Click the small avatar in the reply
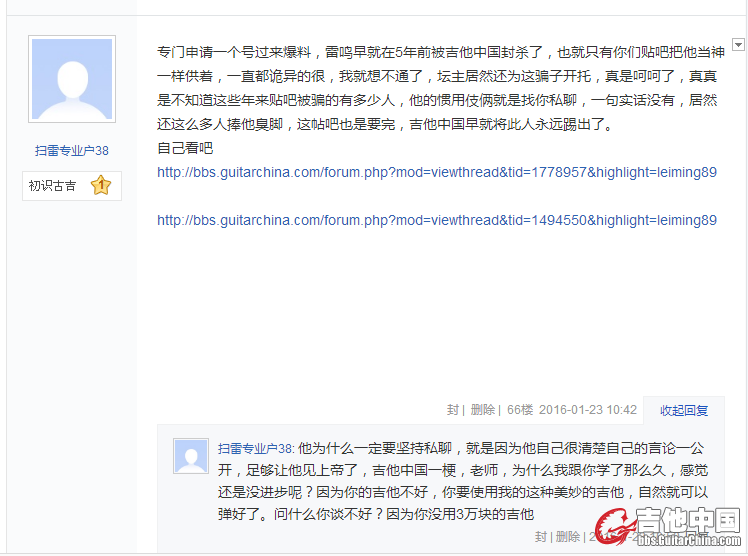The width and height of the screenshot is (748, 556). [191, 456]
